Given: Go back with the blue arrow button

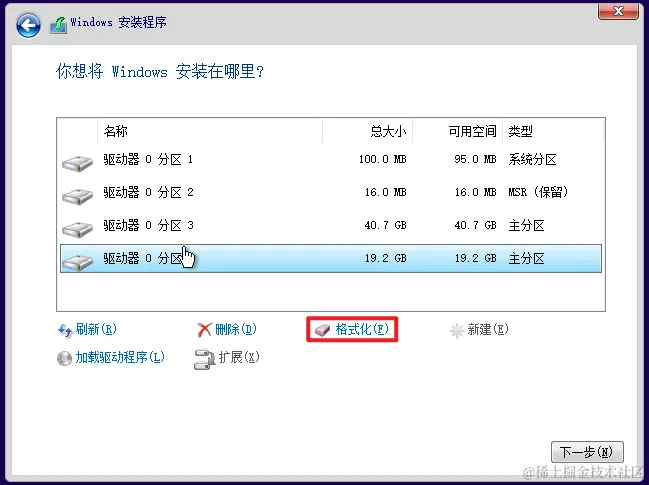Looking at the screenshot, I should tap(28, 25).
